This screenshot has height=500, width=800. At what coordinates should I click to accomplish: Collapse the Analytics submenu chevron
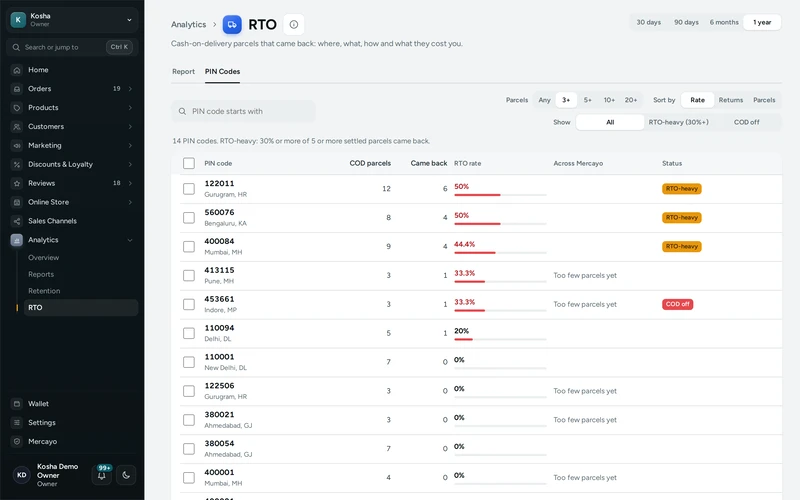[130, 240]
